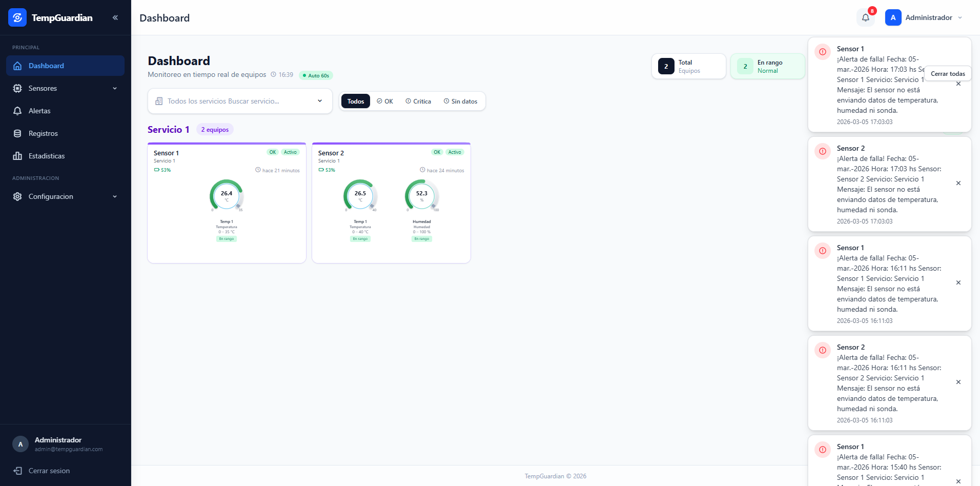Open Estadisticas section
Viewport: 980px width, 486px height.
pos(65,156)
